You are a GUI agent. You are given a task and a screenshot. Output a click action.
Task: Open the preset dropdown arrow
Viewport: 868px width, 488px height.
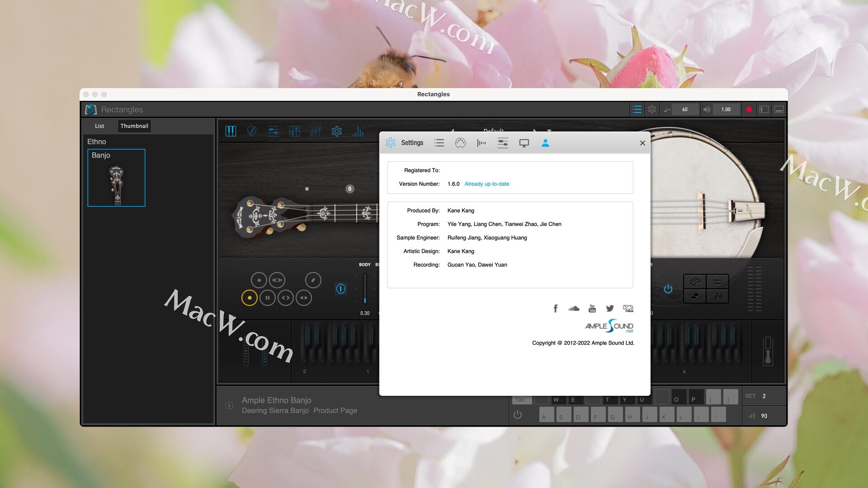tap(549, 131)
